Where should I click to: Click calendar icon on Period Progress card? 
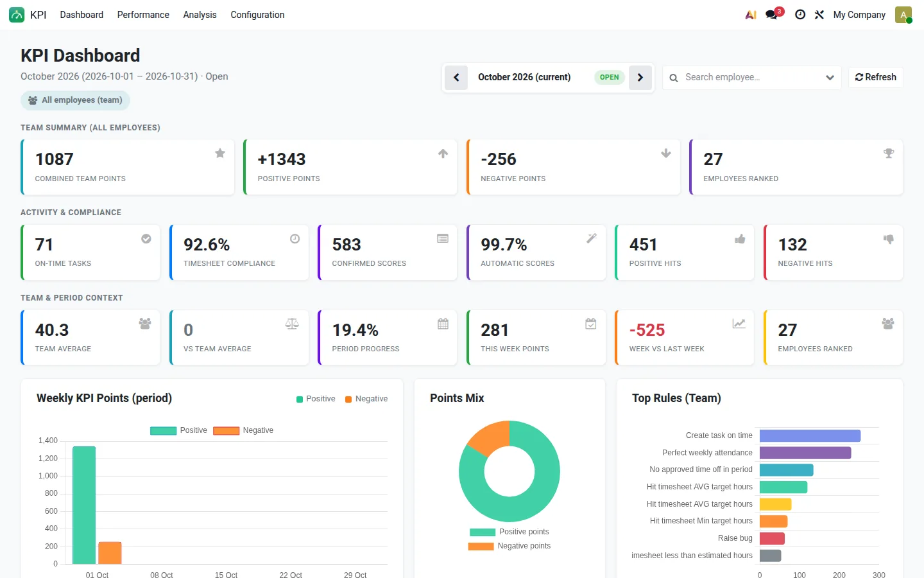pos(443,324)
